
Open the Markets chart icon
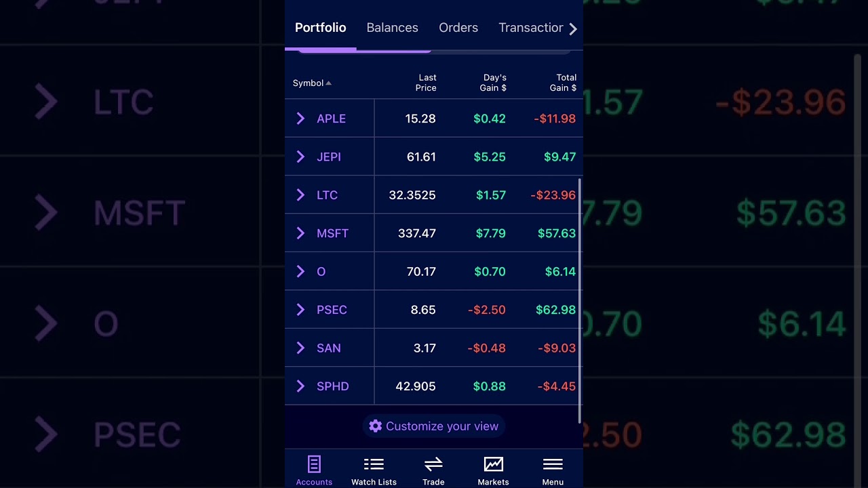493,465
